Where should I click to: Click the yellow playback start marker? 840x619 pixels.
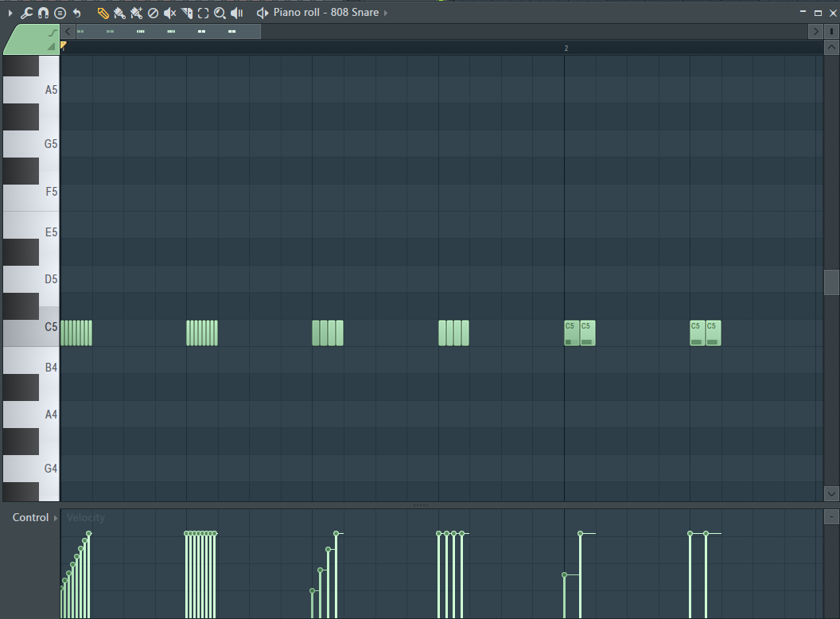click(63, 46)
